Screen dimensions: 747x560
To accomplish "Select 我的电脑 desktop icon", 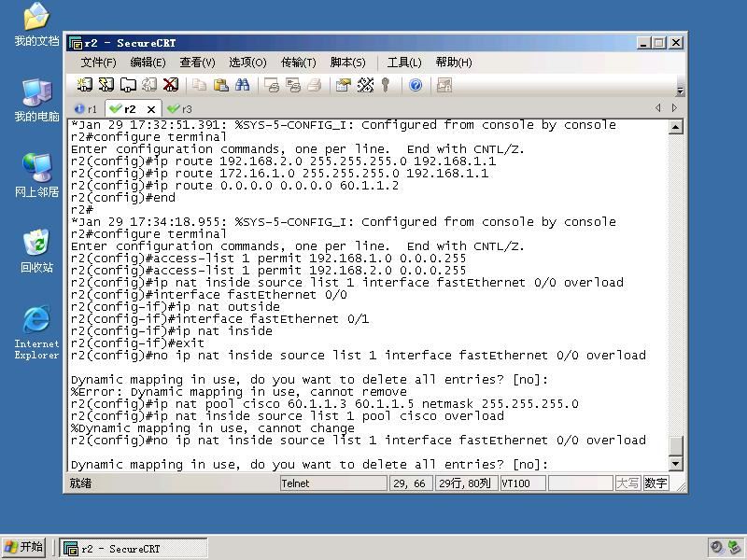I will coord(36,101).
